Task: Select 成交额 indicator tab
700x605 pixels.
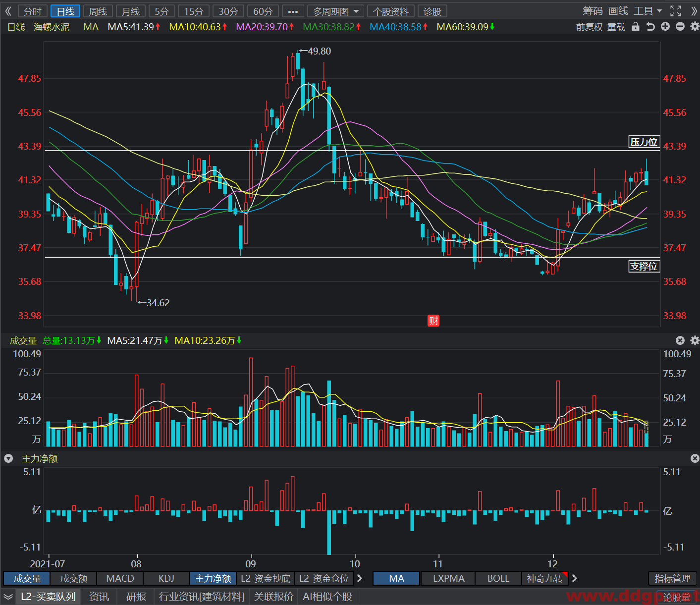Action: click(73, 578)
